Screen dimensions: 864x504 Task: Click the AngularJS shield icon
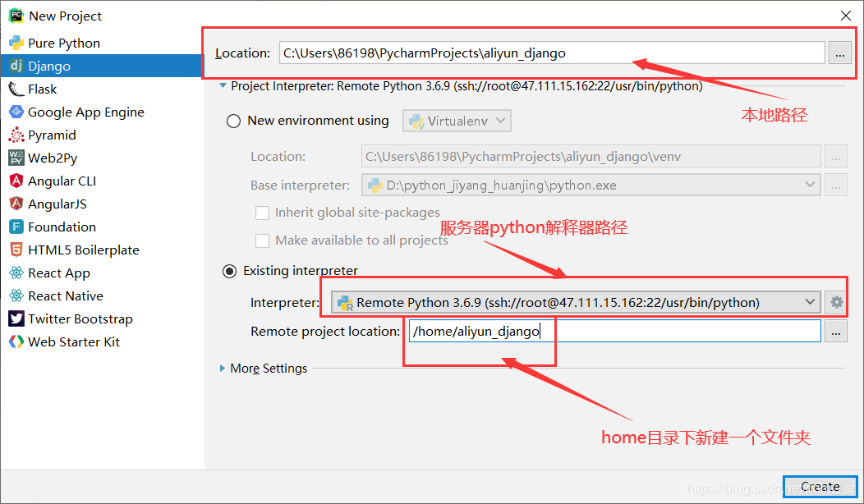click(16, 204)
